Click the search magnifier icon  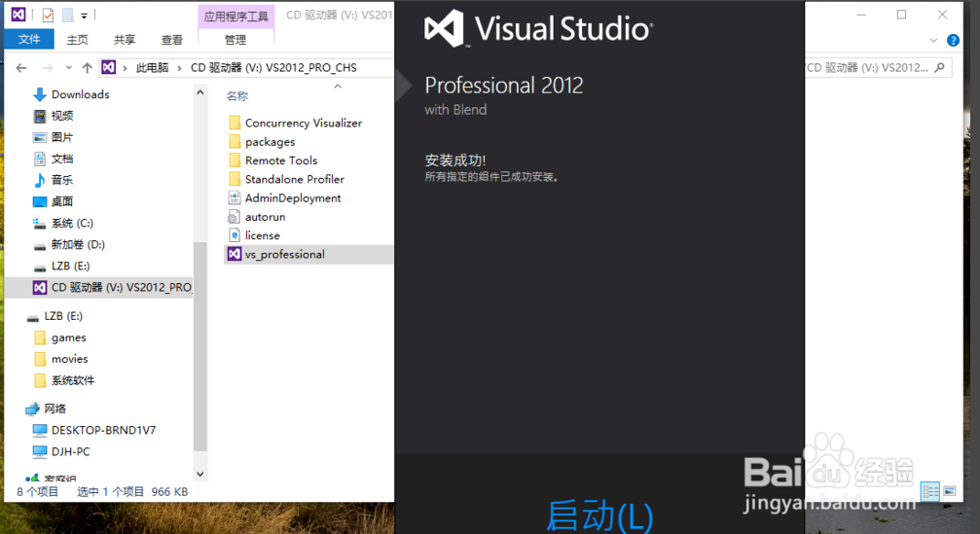click(x=939, y=67)
